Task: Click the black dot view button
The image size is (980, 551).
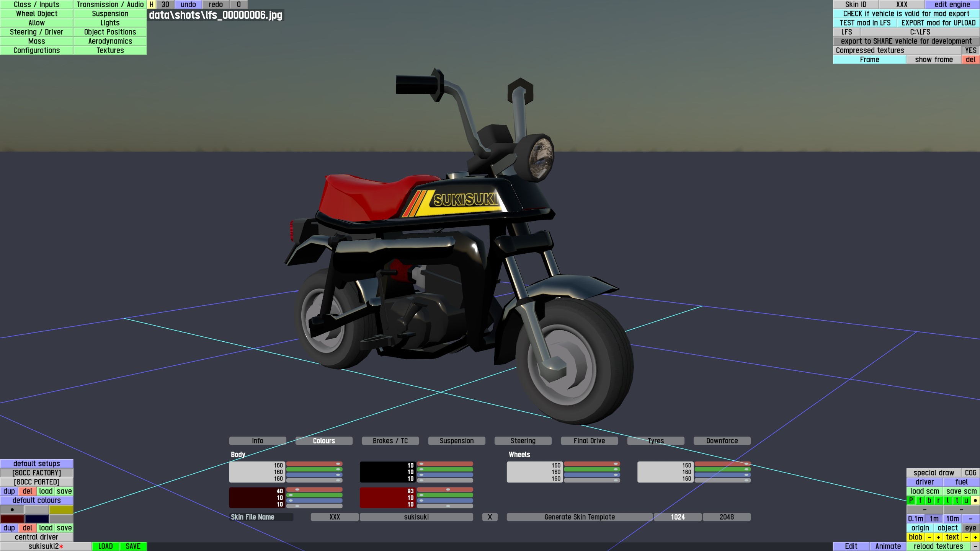Action: (975, 500)
